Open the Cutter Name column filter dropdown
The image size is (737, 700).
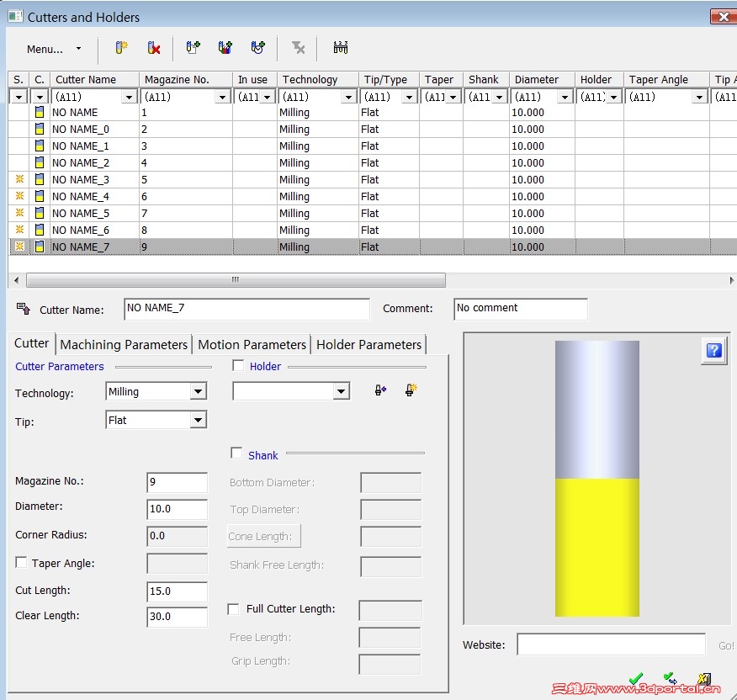pos(129,98)
